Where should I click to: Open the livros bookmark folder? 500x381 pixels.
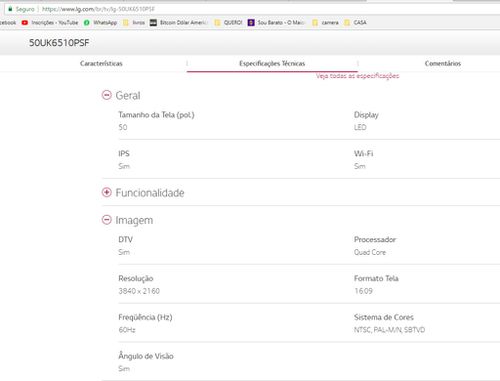[134, 23]
